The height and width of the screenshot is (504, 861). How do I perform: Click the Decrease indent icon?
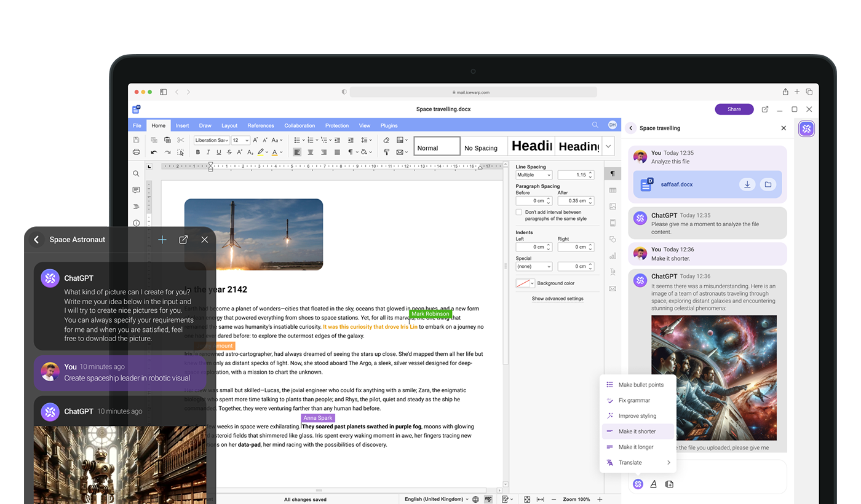(338, 140)
